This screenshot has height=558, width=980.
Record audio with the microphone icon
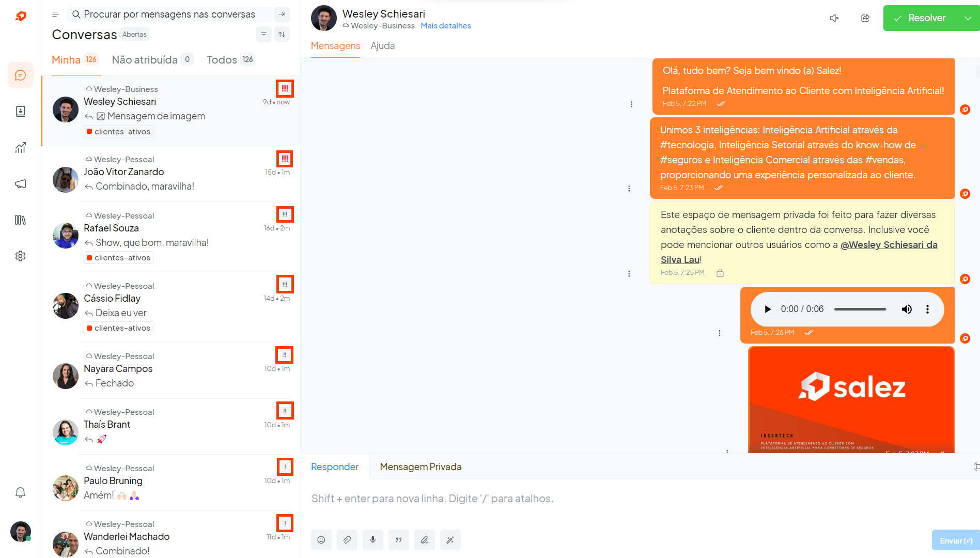tap(373, 540)
